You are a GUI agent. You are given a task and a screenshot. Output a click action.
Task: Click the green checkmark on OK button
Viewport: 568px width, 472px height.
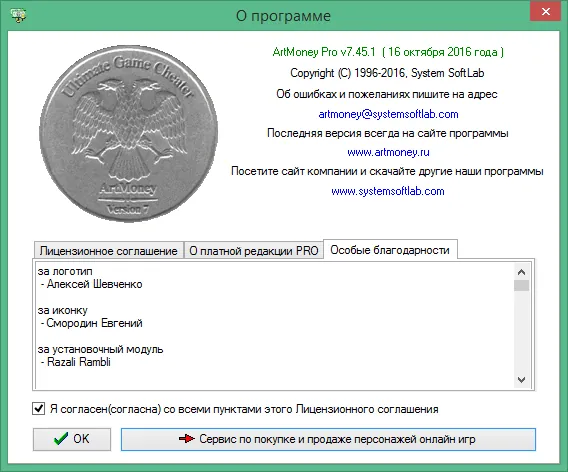(x=60, y=439)
